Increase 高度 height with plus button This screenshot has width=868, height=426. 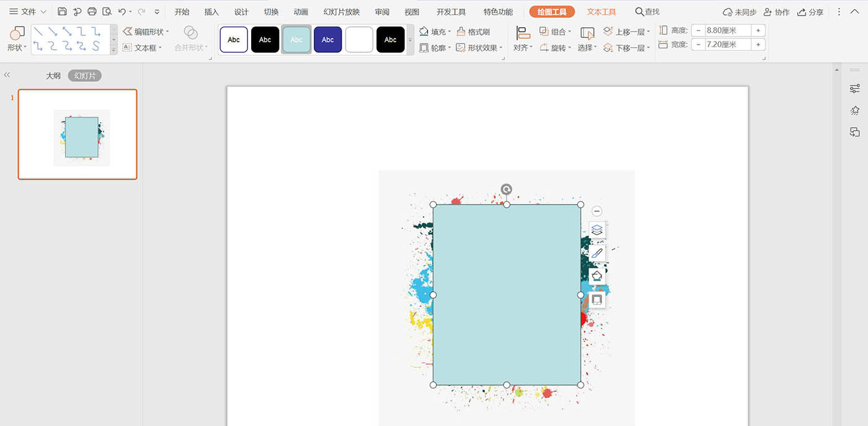[x=758, y=30]
